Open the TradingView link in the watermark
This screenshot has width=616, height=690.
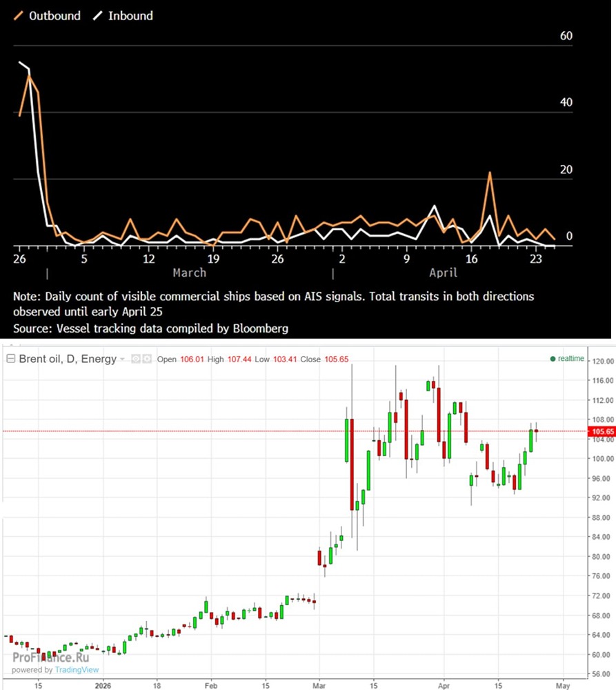[x=77, y=670]
